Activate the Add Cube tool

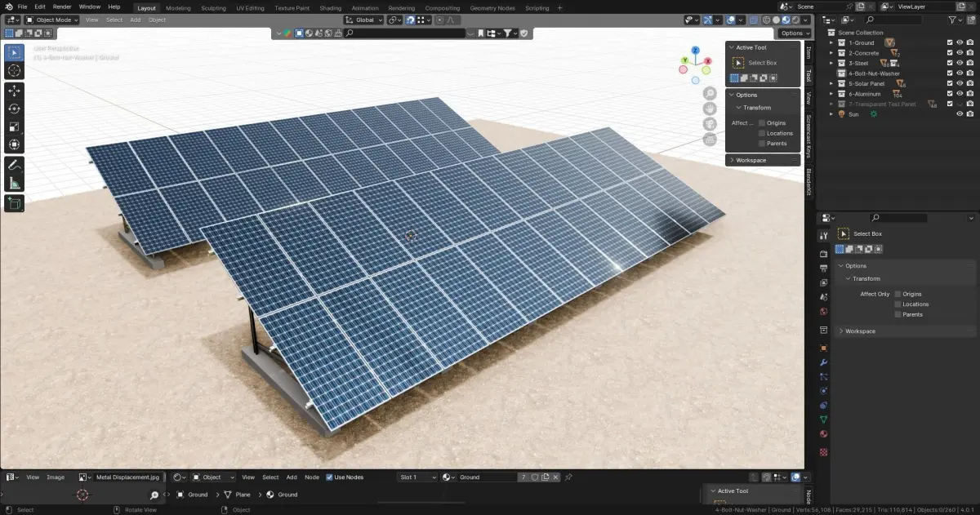point(14,203)
